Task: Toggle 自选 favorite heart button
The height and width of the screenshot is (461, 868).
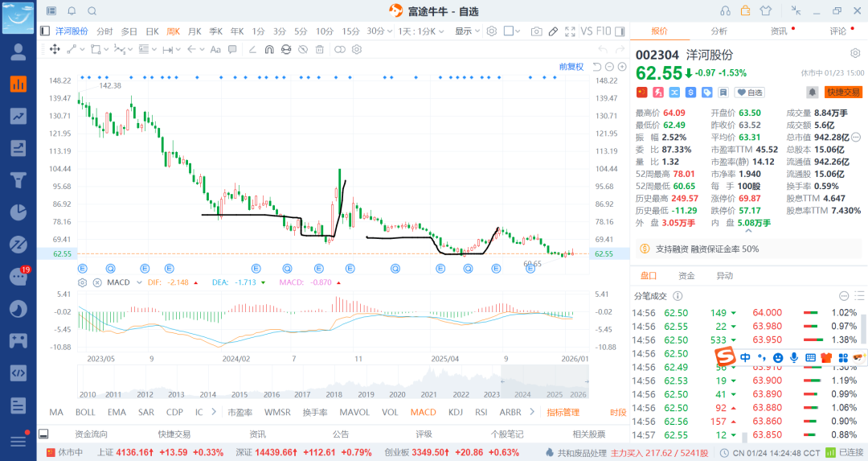Action: click(750, 92)
